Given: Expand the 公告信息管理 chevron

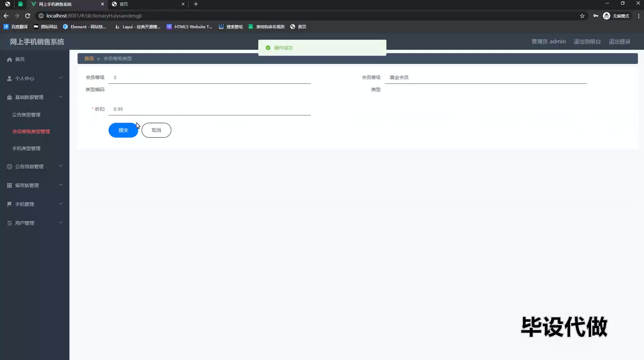Looking at the screenshot, I should pos(61,166).
